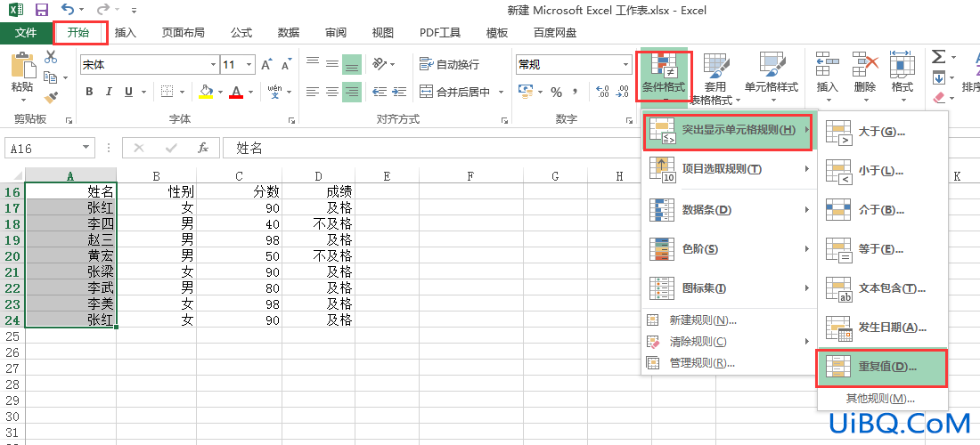Toggle center horizontal alignment
Viewport: 980px width, 445px height.
click(x=332, y=92)
